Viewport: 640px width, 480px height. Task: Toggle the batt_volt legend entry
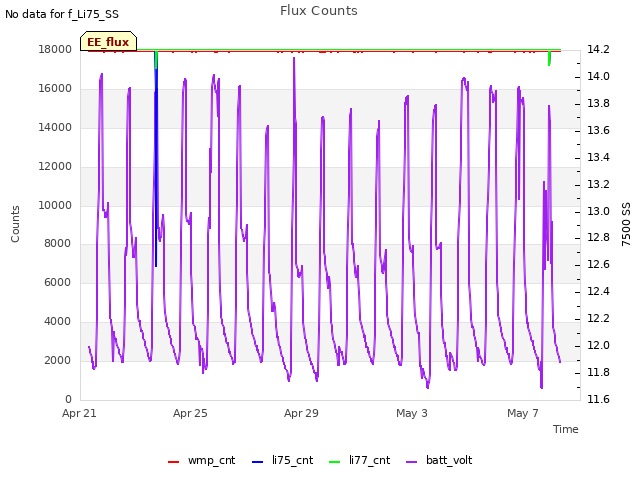coord(439,460)
